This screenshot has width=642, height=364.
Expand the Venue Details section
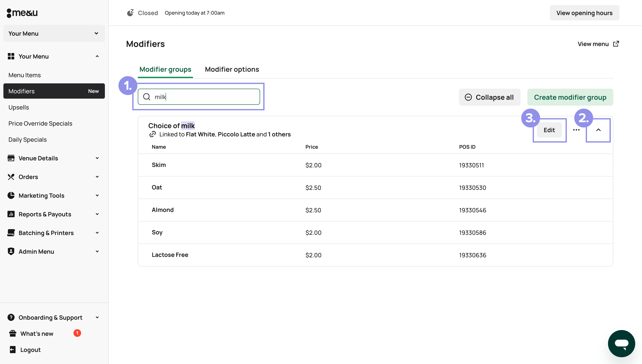point(97,158)
